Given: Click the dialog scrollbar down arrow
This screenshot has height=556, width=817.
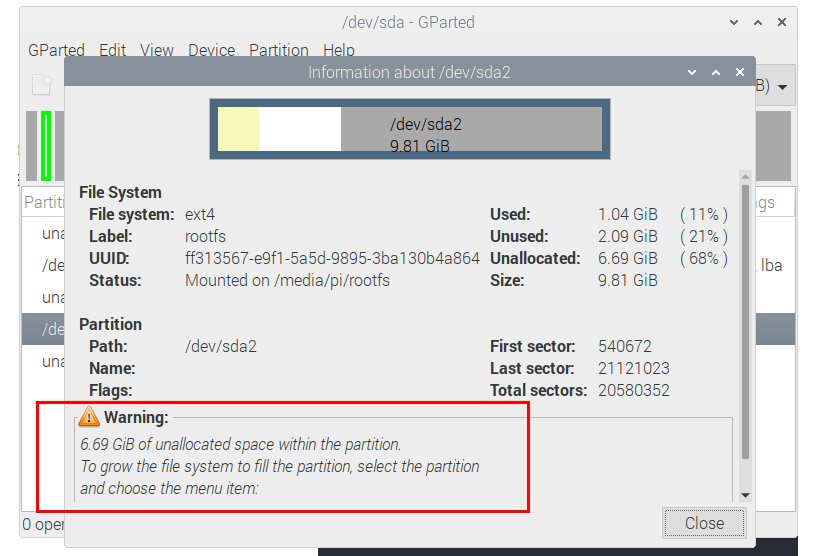Looking at the screenshot, I should click(746, 495).
